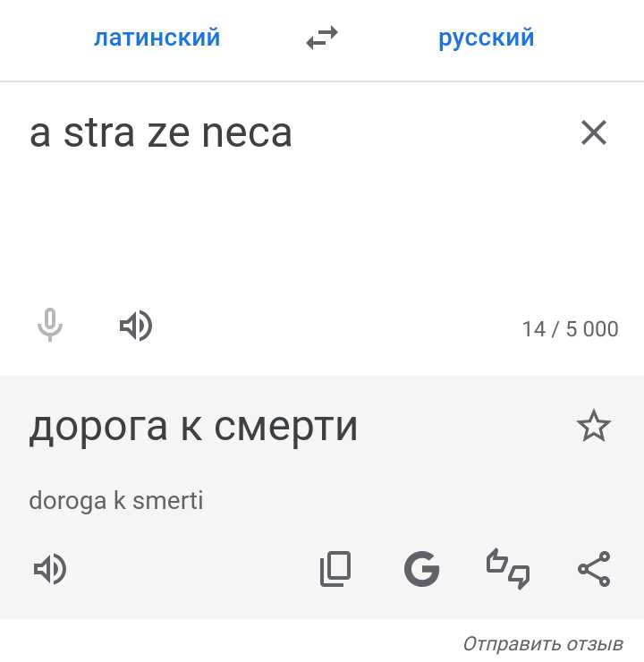The image size is (644, 662).
Task: Start voice input with the microphone icon
Action: pos(50,325)
